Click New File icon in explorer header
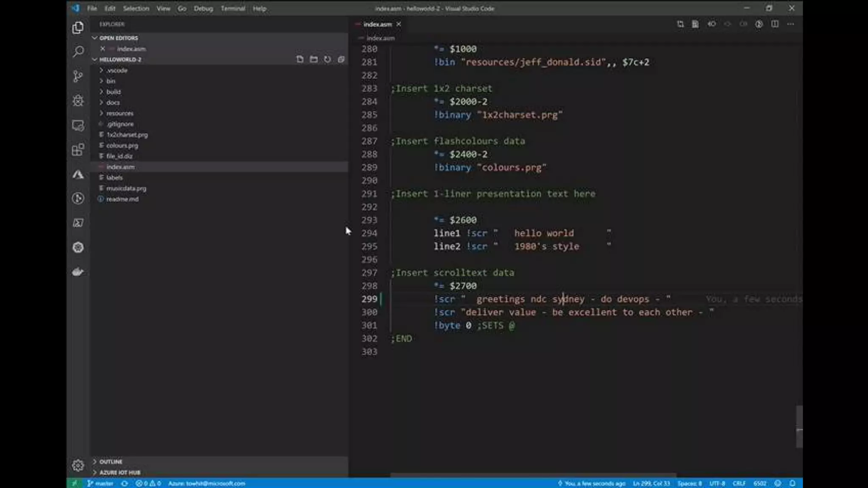The image size is (868, 488). (x=300, y=59)
